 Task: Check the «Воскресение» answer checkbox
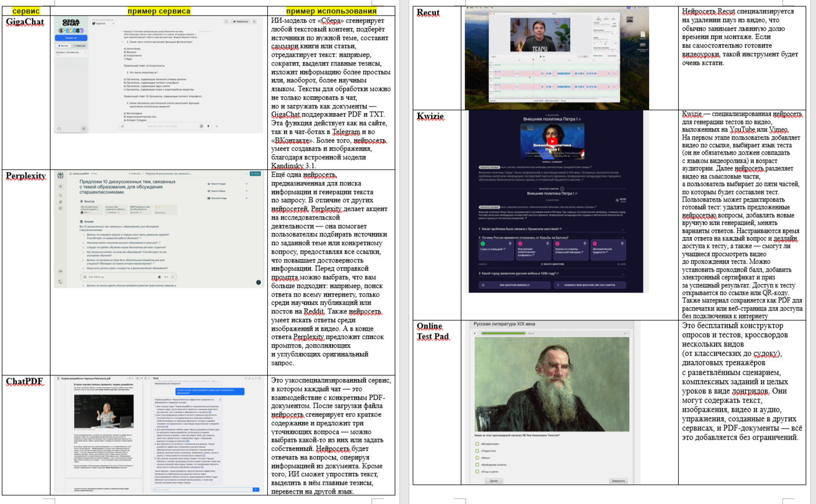point(477,444)
